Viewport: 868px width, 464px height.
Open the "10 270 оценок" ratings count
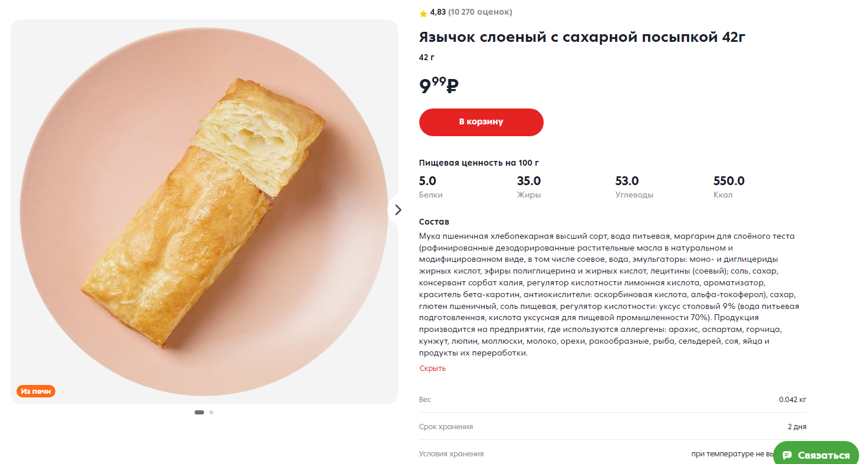pyautogui.click(x=480, y=12)
